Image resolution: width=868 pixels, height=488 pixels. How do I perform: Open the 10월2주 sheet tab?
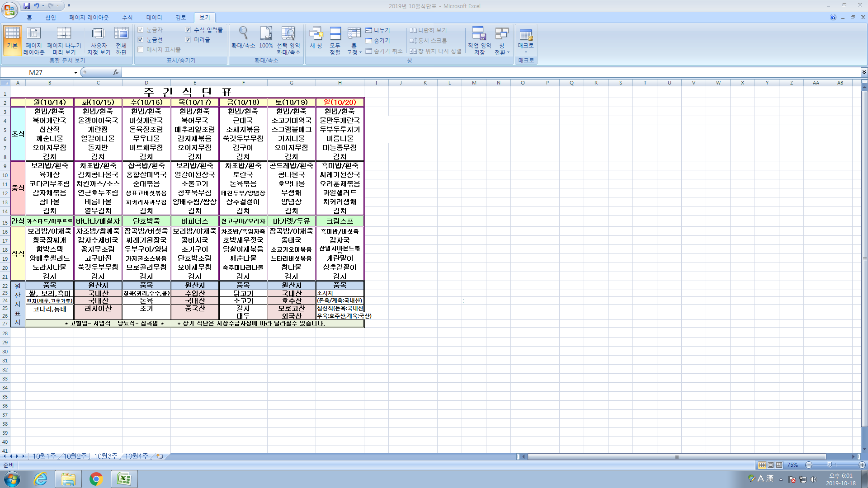pyautogui.click(x=75, y=456)
